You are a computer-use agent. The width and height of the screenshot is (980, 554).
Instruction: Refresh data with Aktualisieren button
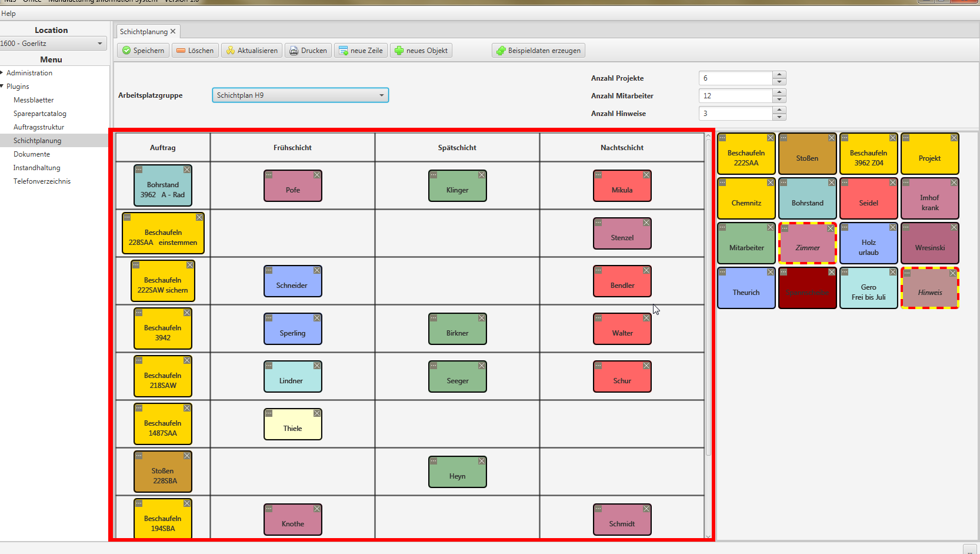[x=252, y=51]
